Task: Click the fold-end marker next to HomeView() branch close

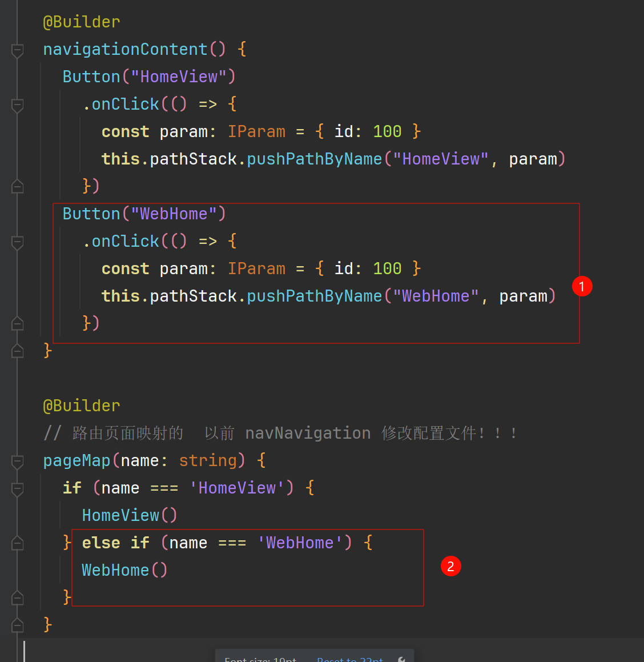Action: 17,541
